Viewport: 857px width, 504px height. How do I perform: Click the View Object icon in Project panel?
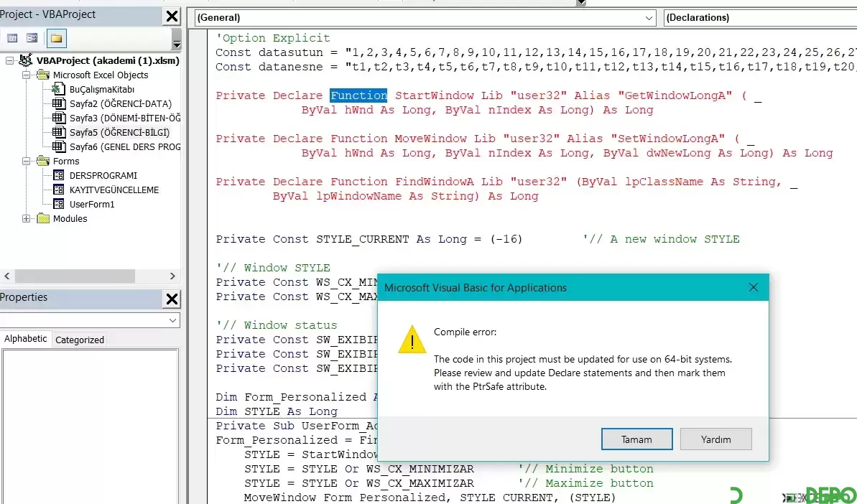32,38
